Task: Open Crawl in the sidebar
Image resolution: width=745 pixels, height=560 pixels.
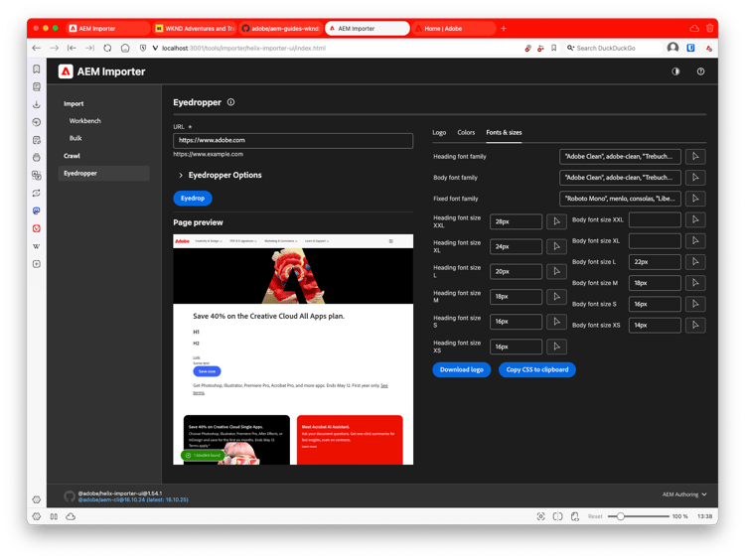Action: [x=72, y=156]
